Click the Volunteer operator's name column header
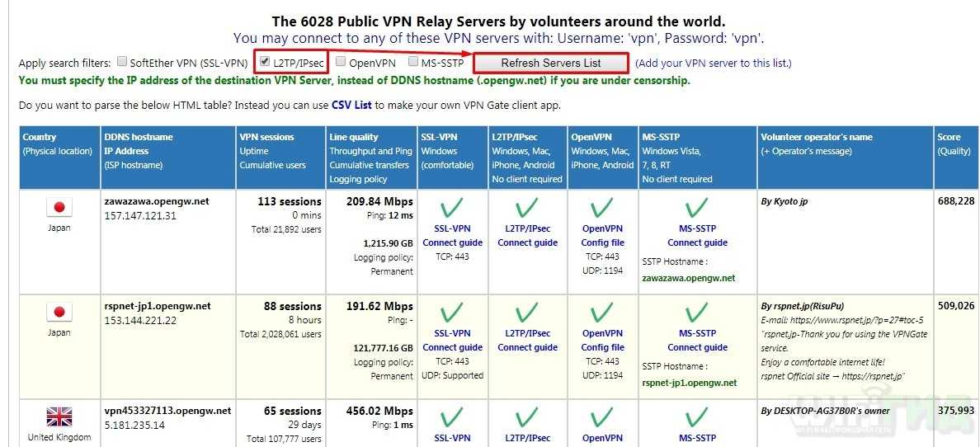The height and width of the screenshot is (447, 980). click(846, 158)
